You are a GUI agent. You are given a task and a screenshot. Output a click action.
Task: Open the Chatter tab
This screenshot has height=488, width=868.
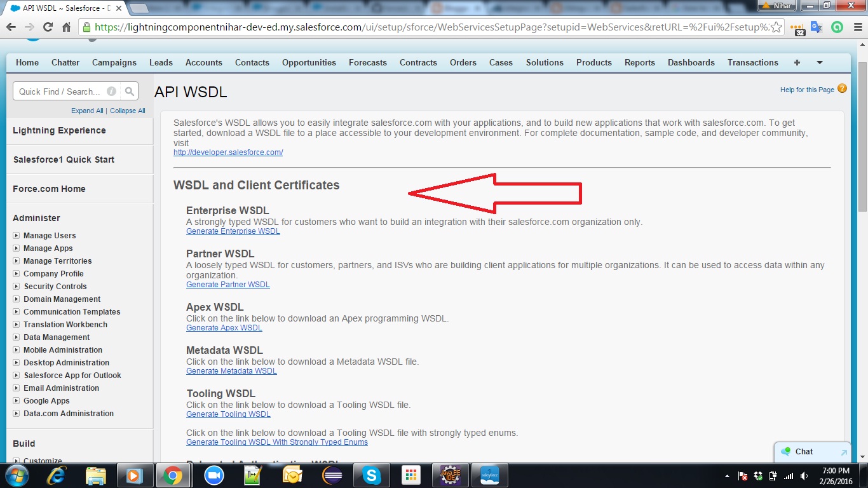(x=65, y=62)
